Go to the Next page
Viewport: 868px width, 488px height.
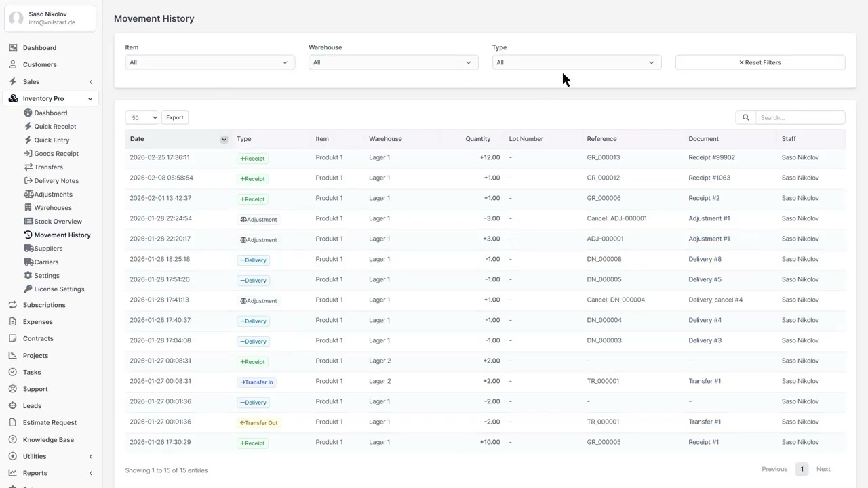pyautogui.click(x=823, y=469)
